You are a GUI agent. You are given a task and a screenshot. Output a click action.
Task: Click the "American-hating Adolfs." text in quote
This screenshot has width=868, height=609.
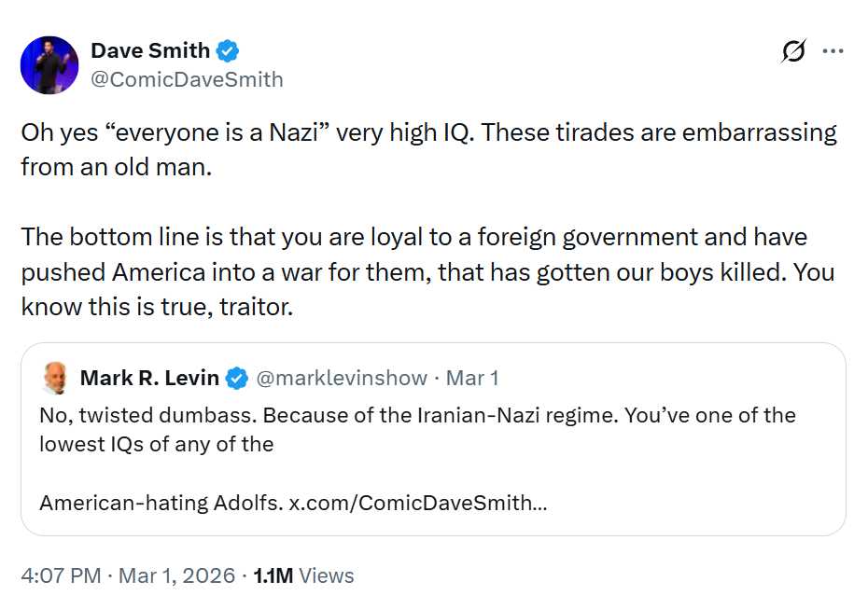tap(161, 503)
